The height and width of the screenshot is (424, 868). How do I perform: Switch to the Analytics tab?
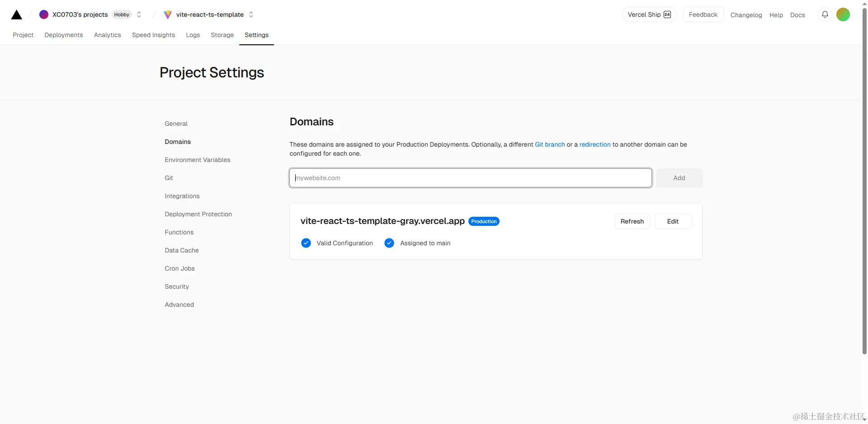pos(108,35)
